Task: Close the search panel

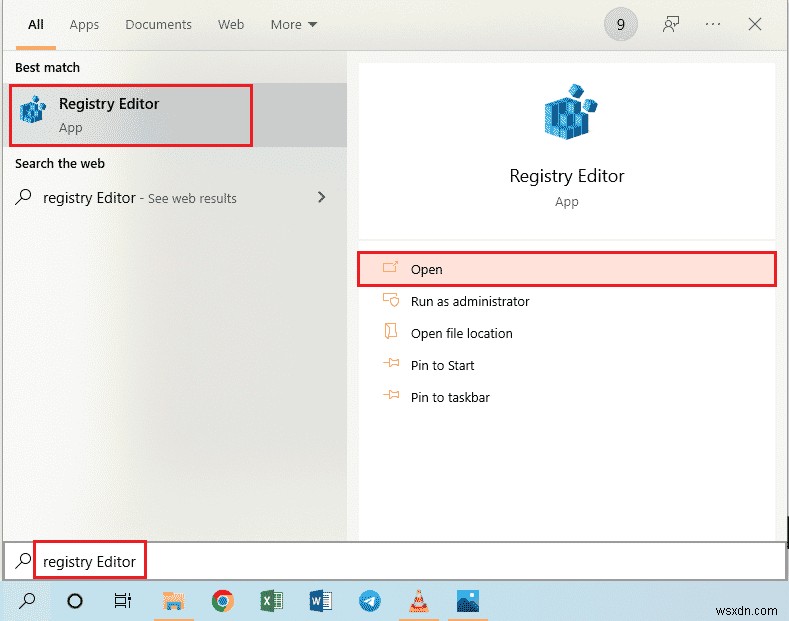Action: [754, 24]
